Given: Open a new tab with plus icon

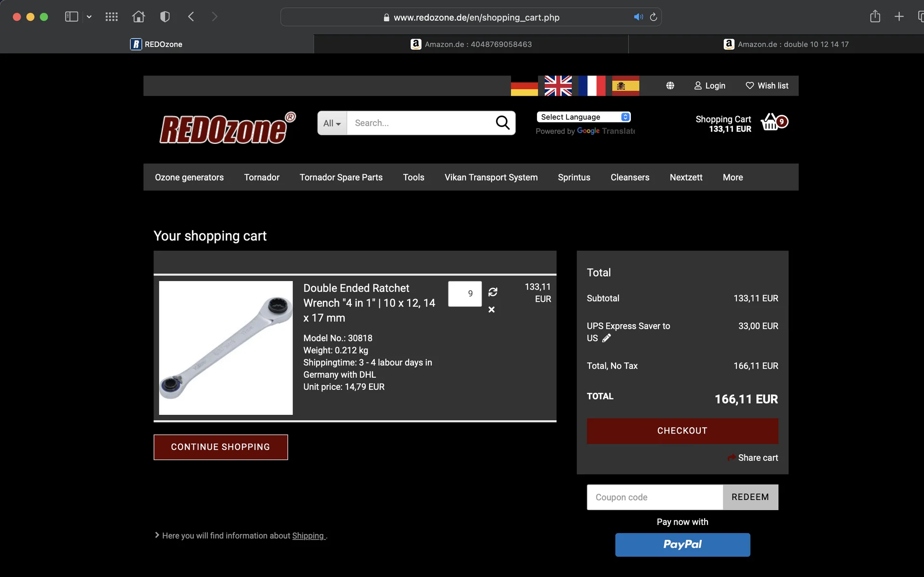Looking at the screenshot, I should [x=899, y=16].
